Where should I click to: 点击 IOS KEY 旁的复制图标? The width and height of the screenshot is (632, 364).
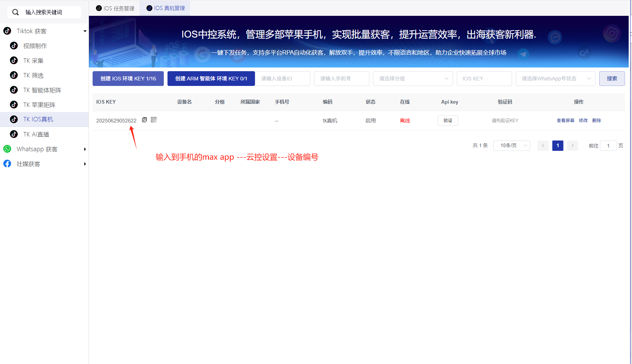click(144, 119)
